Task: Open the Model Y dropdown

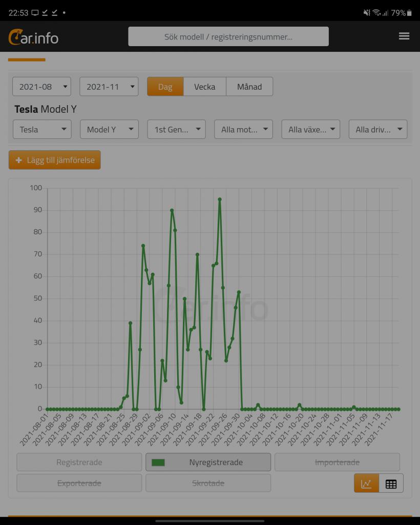Action: point(109,129)
